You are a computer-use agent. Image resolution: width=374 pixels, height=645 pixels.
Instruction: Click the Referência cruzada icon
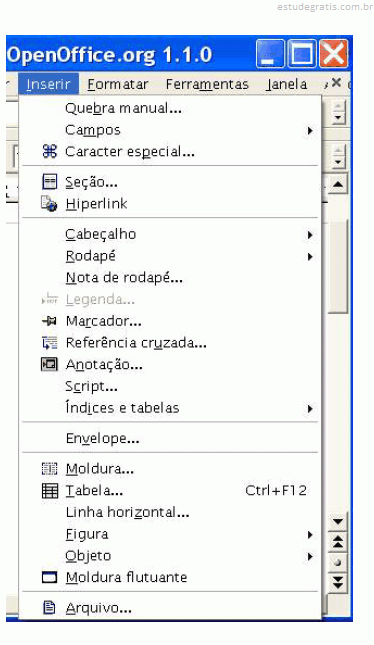pyautogui.click(x=49, y=343)
